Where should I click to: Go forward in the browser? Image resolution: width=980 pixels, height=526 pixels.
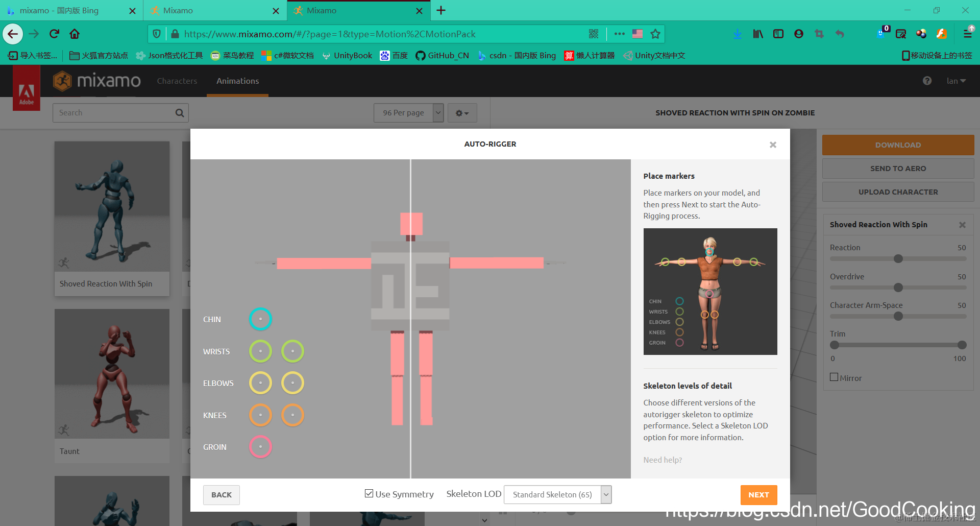(x=34, y=34)
